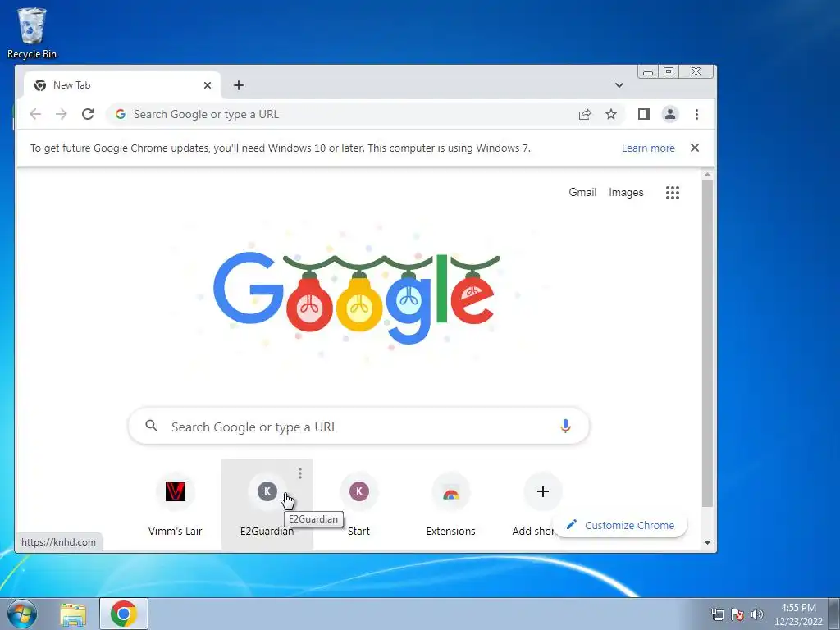Viewport: 840px width, 630px height.
Task: Open Gmail link
Action: click(582, 192)
